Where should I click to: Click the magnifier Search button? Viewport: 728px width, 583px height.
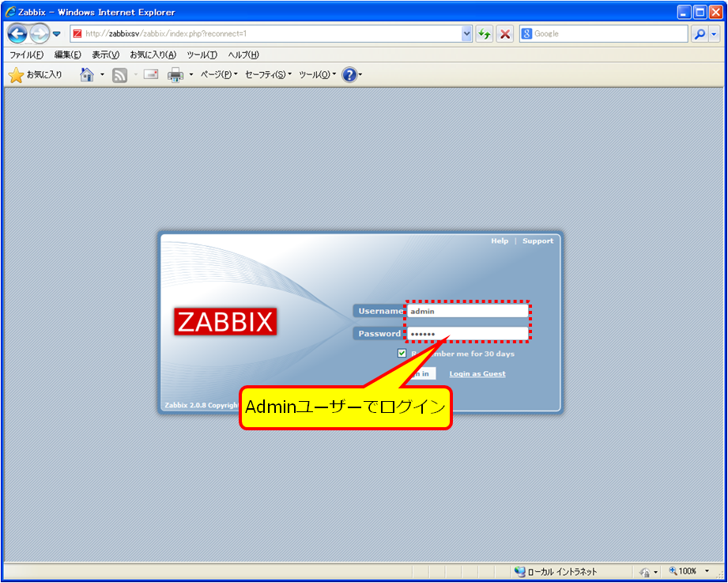pyautogui.click(x=700, y=34)
